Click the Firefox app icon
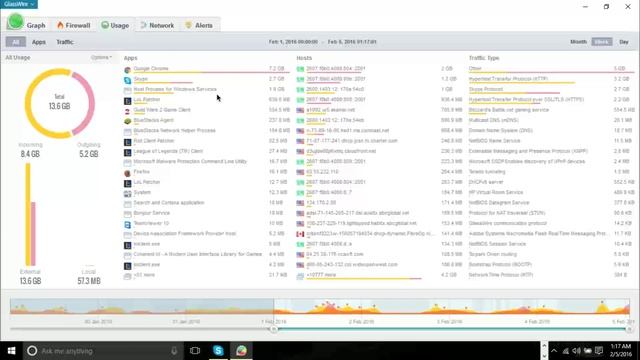This screenshot has height=360, width=640. 127,173
